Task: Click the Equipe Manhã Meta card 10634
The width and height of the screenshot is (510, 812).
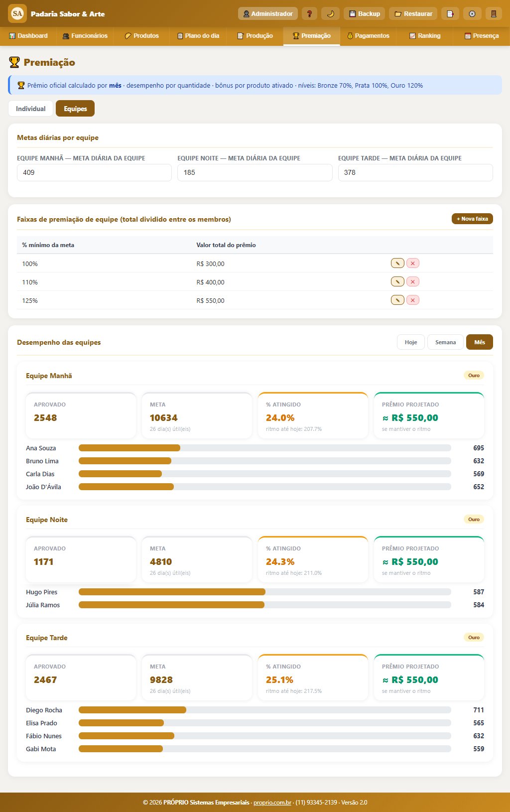Action: (x=197, y=415)
